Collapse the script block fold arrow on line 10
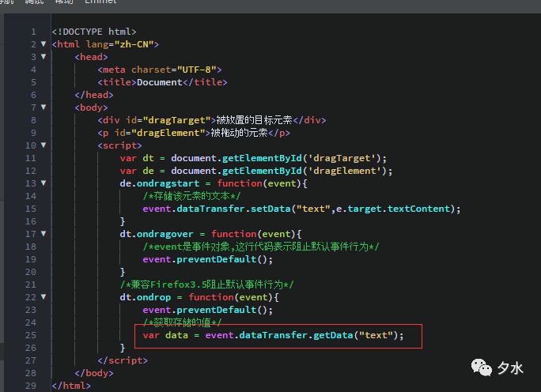This screenshot has width=541, height=392. (x=44, y=145)
